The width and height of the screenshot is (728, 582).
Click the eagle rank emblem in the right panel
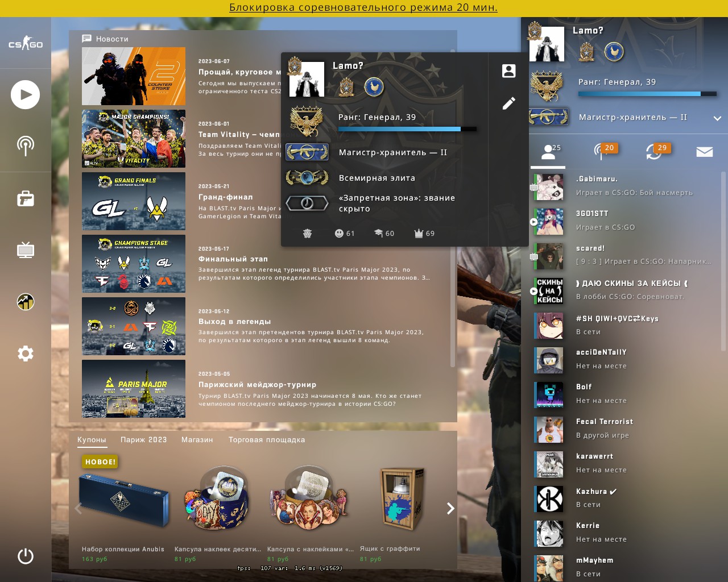click(x=547, y=85)
